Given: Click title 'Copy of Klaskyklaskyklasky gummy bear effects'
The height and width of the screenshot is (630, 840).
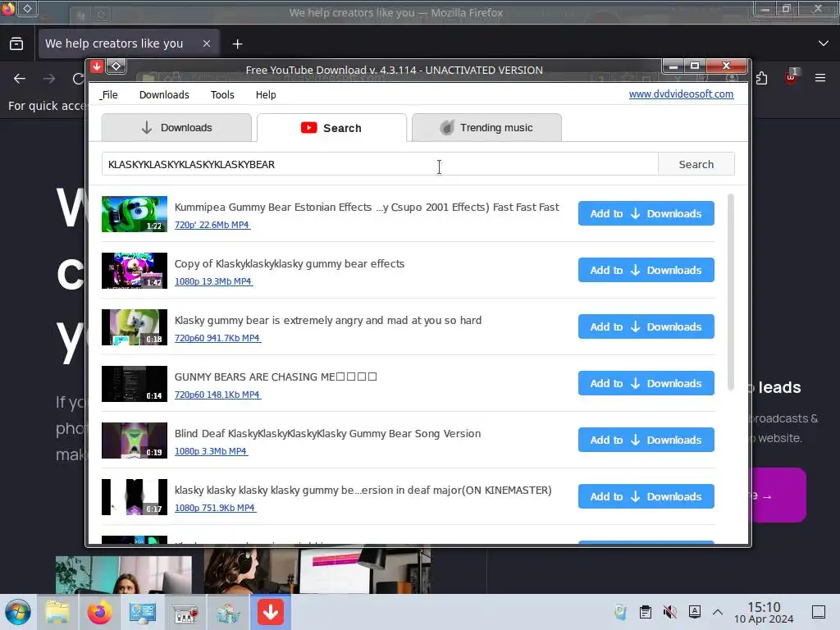Looking at the screenshot, I should pyautogui.click(x=290, y=263).
